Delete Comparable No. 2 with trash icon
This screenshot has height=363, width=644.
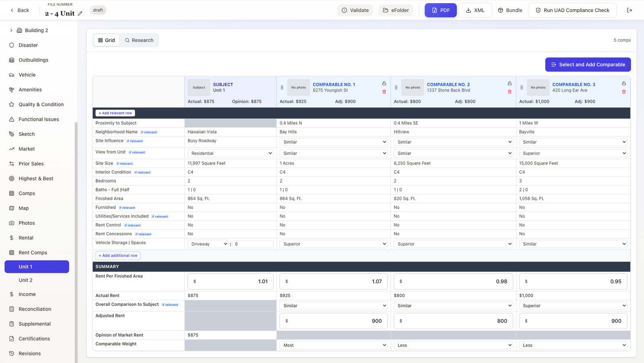coord(510,92)
